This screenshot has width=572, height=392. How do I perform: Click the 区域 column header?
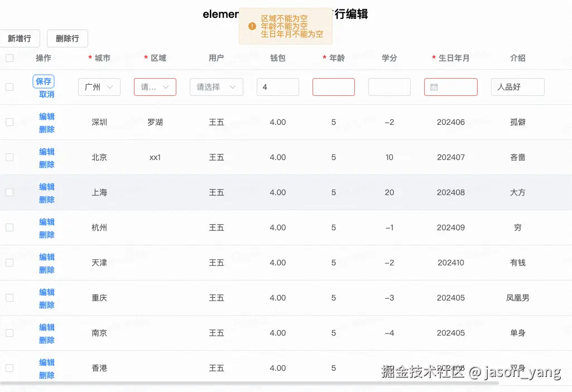click(x=158, y=58)
